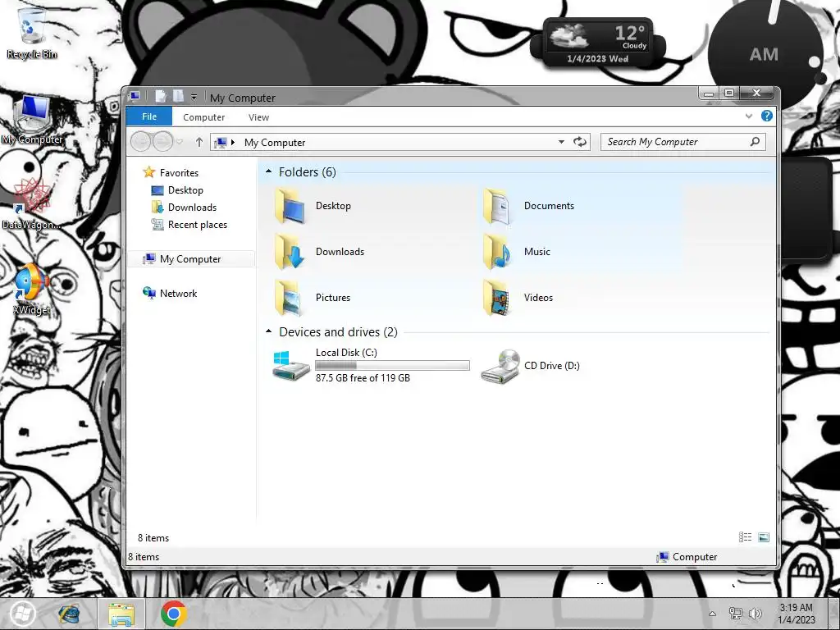Image resolution: width=840 pixels, height=630 pixels.
Task: Select Favorites in the navigation pane
Action: 179,172
